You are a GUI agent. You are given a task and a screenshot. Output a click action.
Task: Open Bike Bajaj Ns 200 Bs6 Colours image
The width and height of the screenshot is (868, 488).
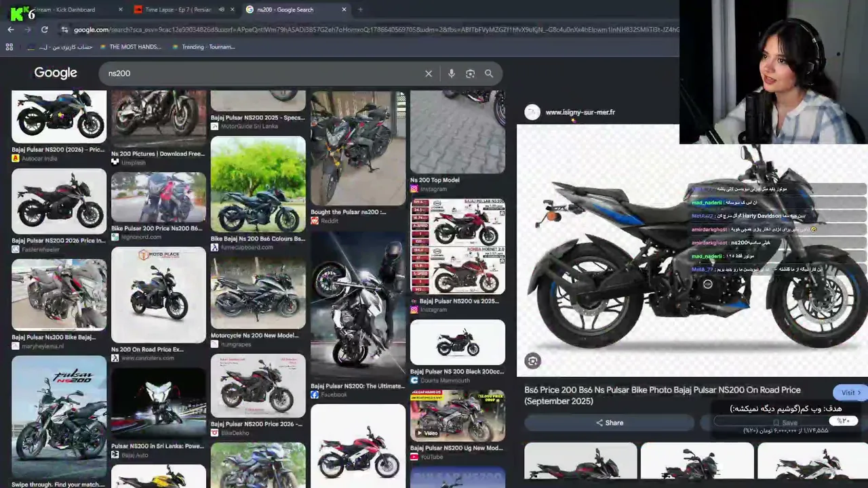pyautogui.click(x=258, y=184)
